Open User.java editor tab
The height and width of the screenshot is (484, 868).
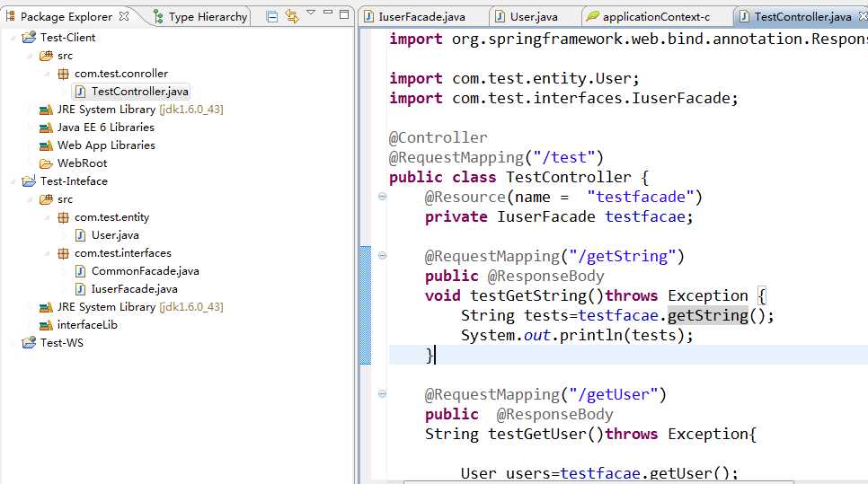527,16
